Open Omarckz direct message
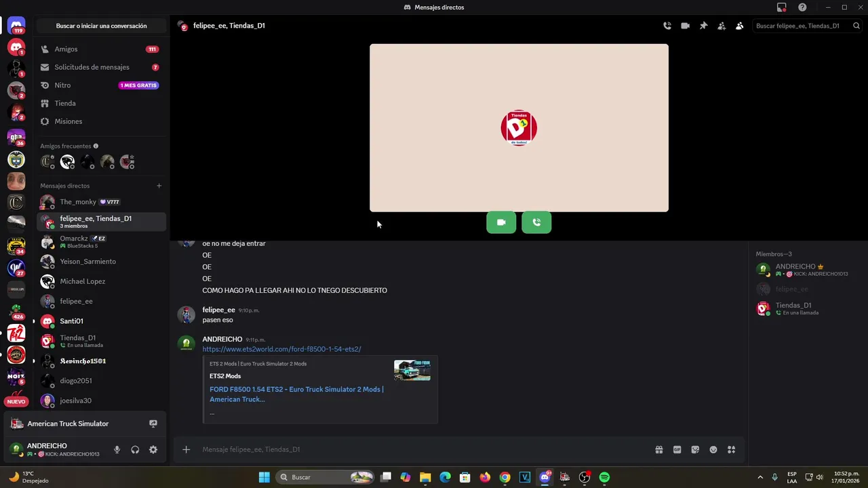Image resolution: width=868 pixels, height=488 pixels. point(101,242)
